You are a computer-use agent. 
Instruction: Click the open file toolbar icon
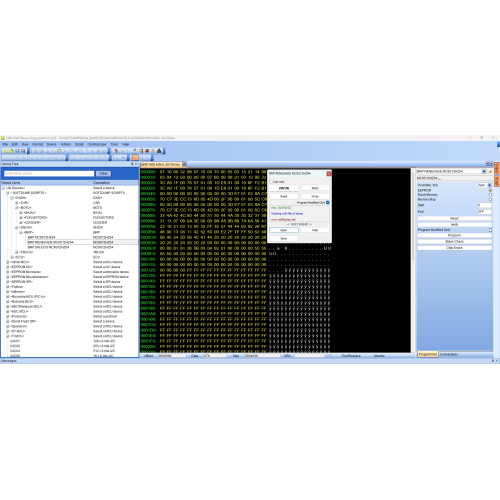click(11, 151)
